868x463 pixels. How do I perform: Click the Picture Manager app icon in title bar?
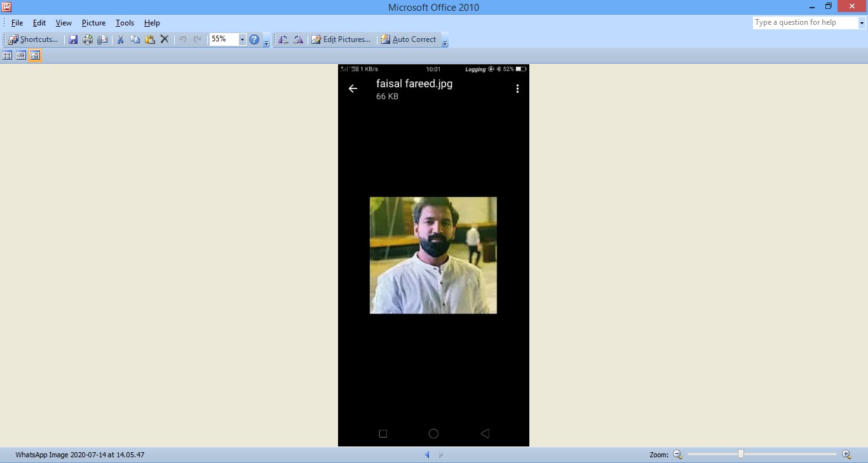pyautogui.click(x=7, y=7)
